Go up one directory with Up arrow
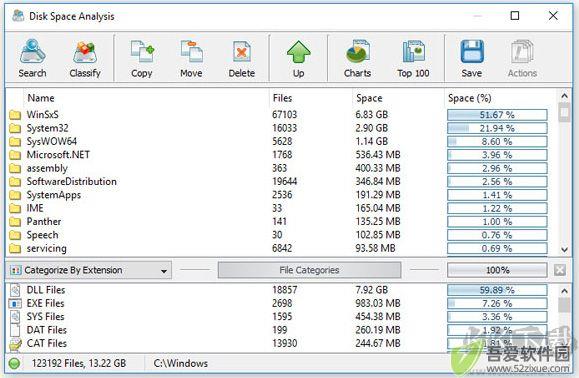The image size is (579, 378). (x=298, y=58)
